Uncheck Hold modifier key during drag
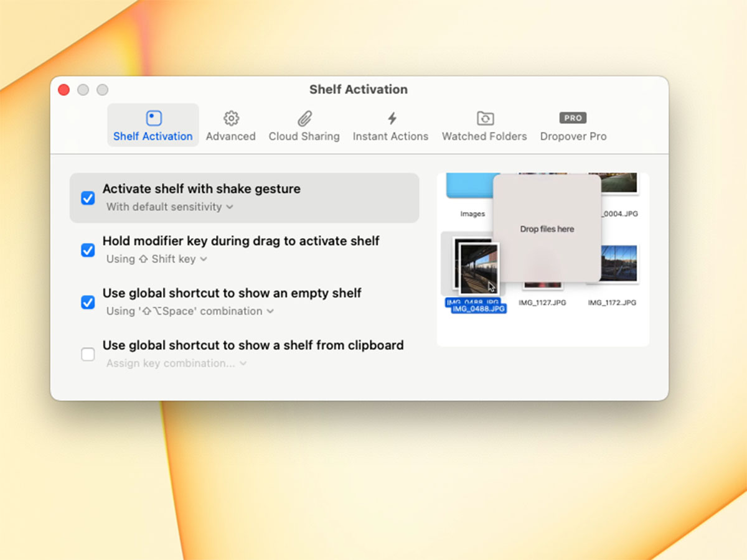The width and height of the screenshot is (747, 560). pos(88,250)
